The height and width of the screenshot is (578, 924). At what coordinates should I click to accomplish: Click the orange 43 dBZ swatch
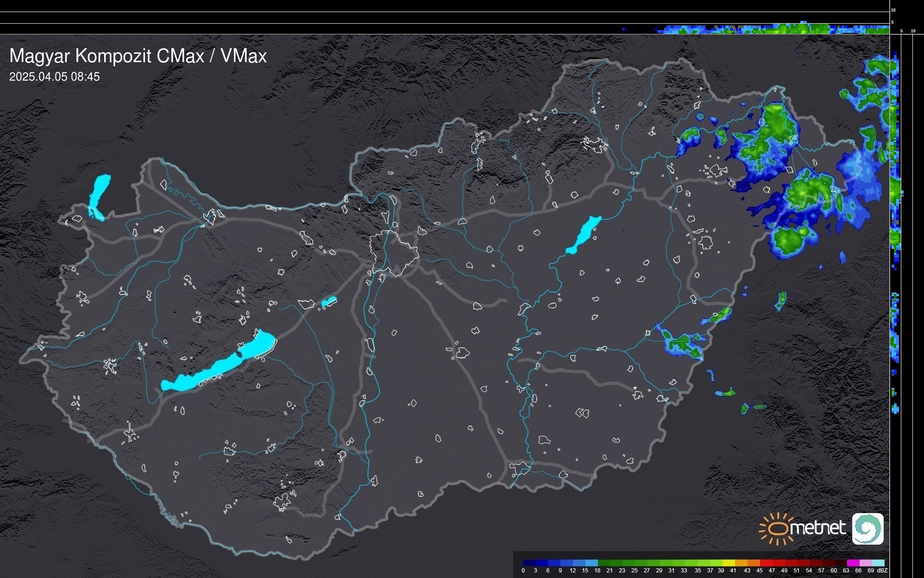(753, 563)
